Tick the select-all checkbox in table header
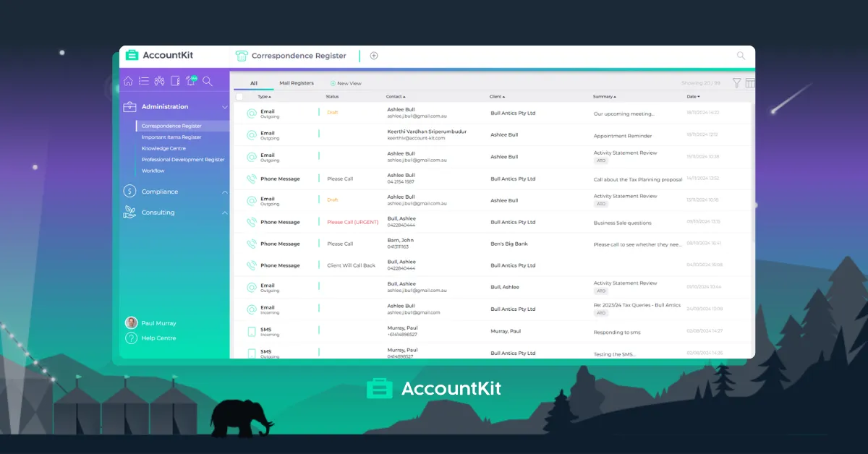The height and width of the screenshot is (454, 868). point(239,96)
